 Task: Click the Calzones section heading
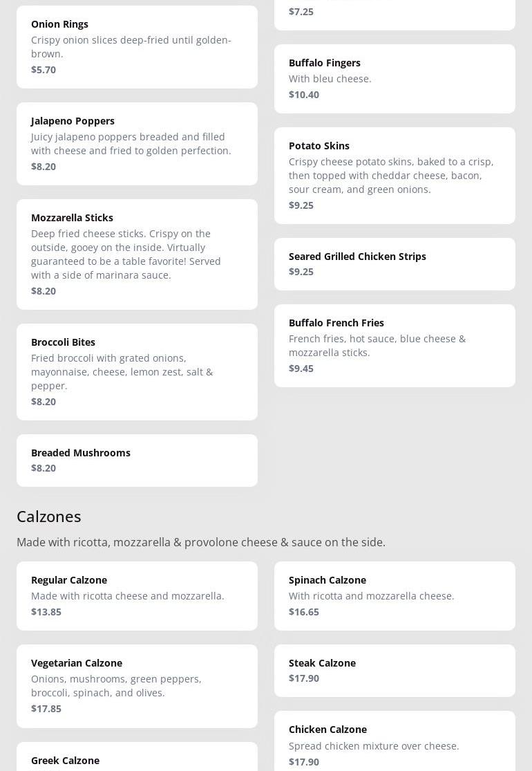[x=49, y=517]
